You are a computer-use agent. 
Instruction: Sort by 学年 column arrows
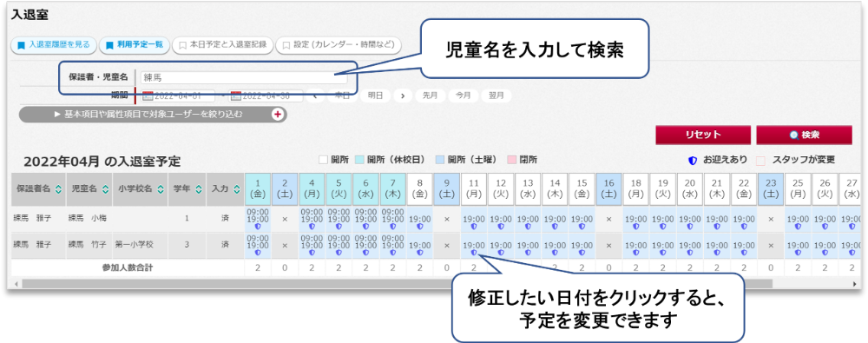[x=199, y=189]
